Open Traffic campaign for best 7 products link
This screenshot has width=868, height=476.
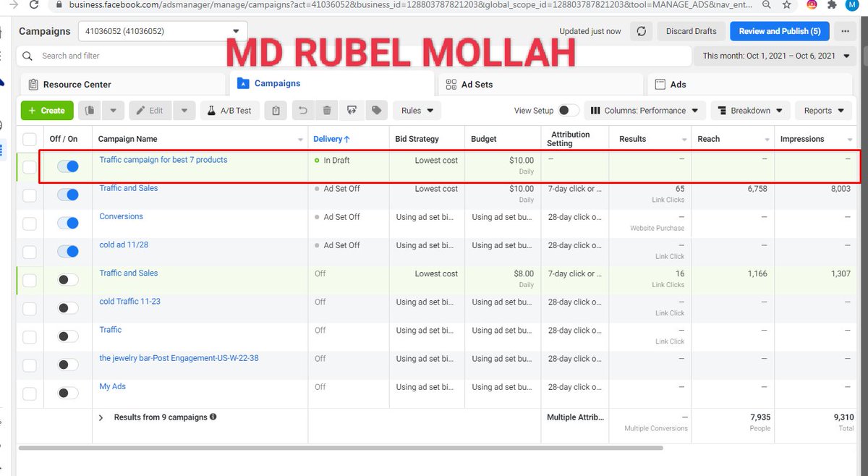(163, 160)
